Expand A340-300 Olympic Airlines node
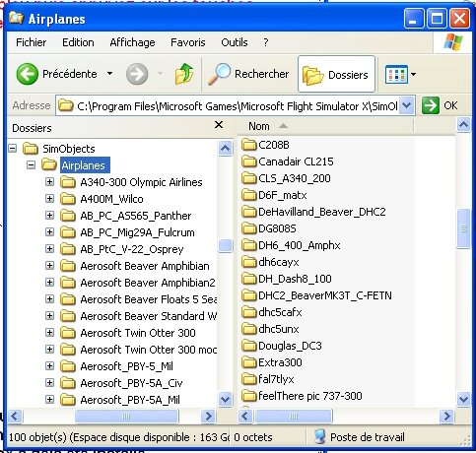The width and height of the screenshot is (476, 453). [x=49, y=182]
